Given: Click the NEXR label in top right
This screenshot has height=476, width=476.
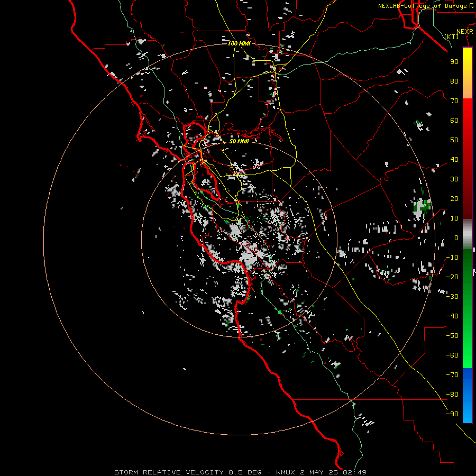Looking at the screenshot, I should click(465, 32).
